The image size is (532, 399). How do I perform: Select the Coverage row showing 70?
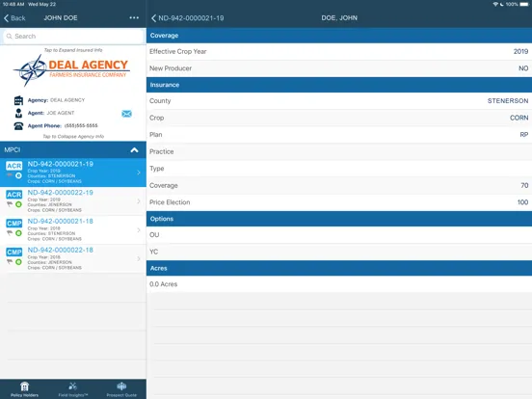click(339, 186)
